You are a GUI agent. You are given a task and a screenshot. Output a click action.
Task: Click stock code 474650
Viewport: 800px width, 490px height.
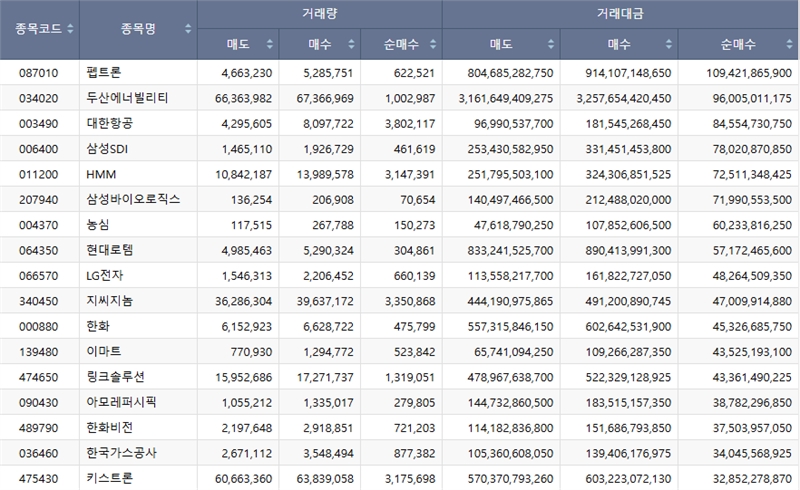(39, 377)
